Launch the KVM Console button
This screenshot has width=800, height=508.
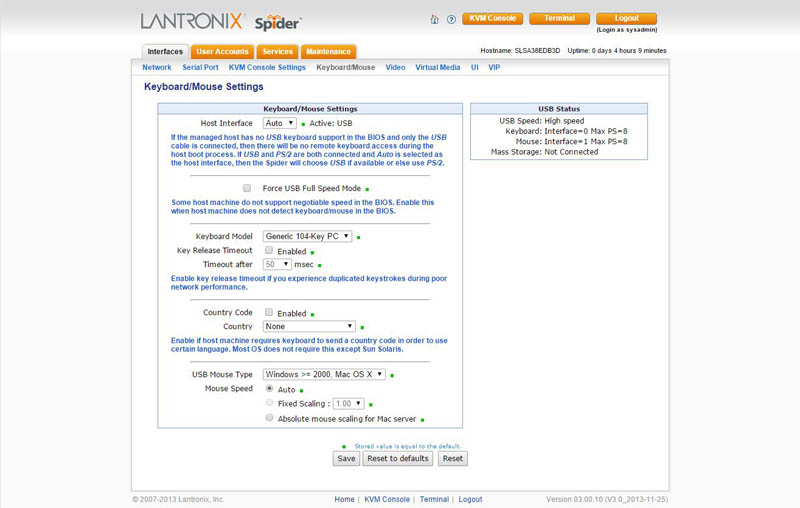(x=494, y=18)
